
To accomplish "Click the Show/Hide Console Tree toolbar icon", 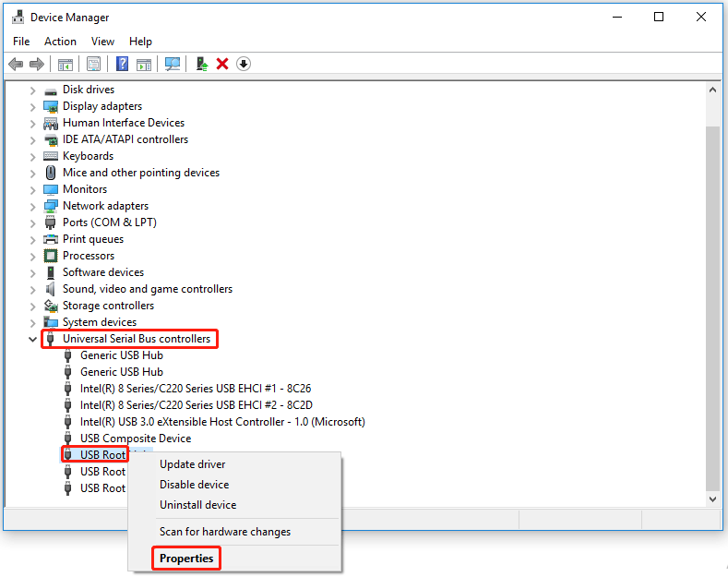I will click(x=65, y=64).
